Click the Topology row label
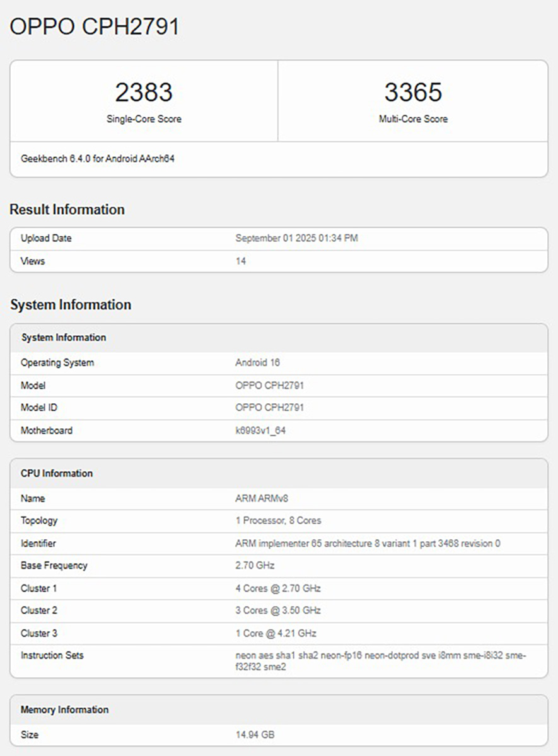 pyautogui.click(x=39, y=520)
